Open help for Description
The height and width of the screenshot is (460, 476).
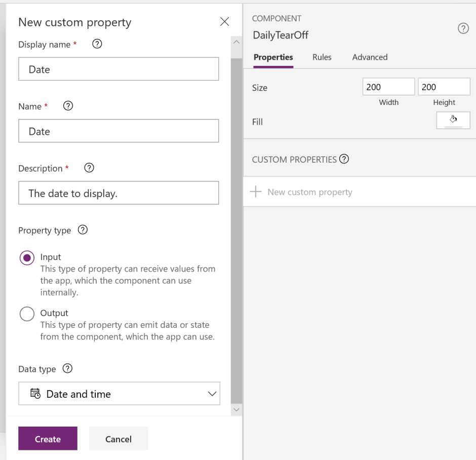(89, 168)
